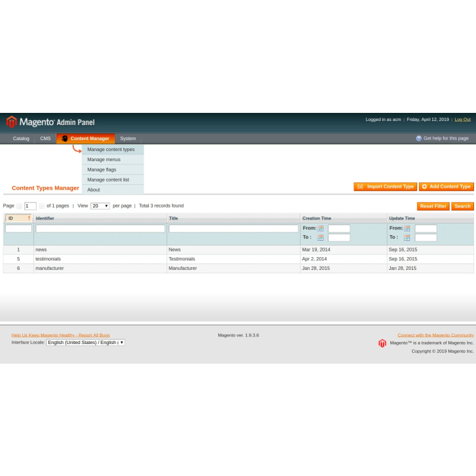Open Update Time To calendar picker
Viewport: 476px width, 476px height.
pos(407,237)
